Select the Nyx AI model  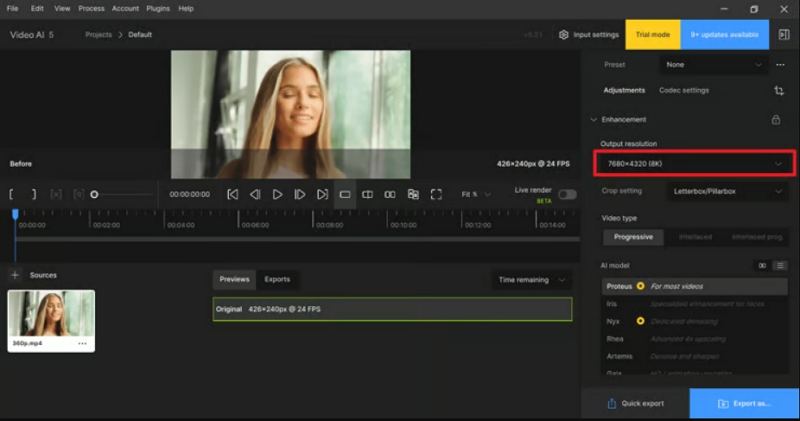pyautogui.click(x=694, y=321)
